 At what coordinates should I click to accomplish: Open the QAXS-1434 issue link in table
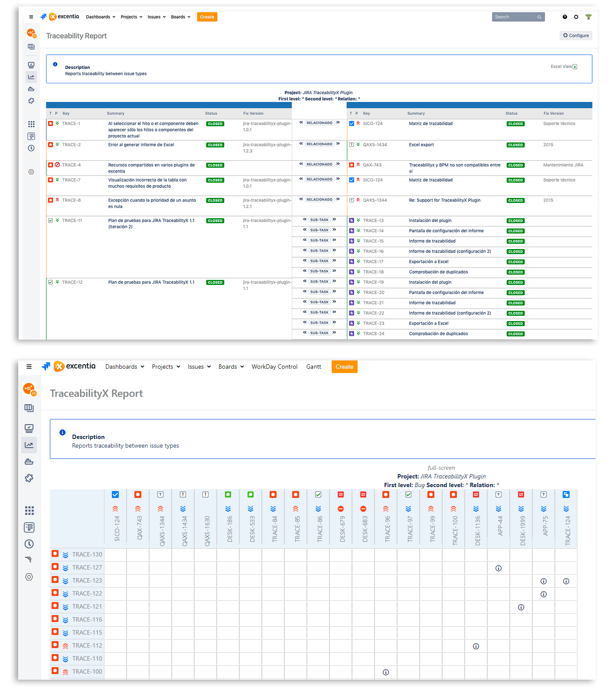[x=375, y=145]
